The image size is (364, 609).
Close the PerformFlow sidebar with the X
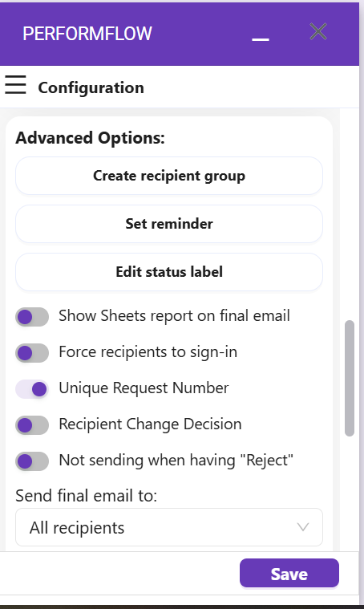pos(318,31)
